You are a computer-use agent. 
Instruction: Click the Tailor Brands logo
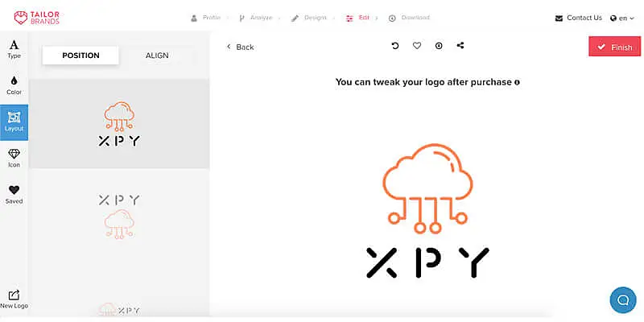pyautogui.click(x=36, y=18)
